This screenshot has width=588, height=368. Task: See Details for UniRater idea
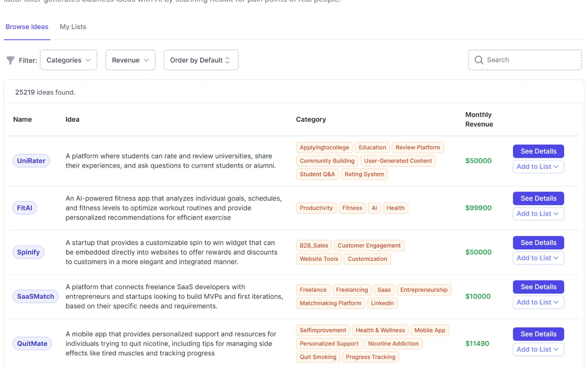(x=538, y=151)
